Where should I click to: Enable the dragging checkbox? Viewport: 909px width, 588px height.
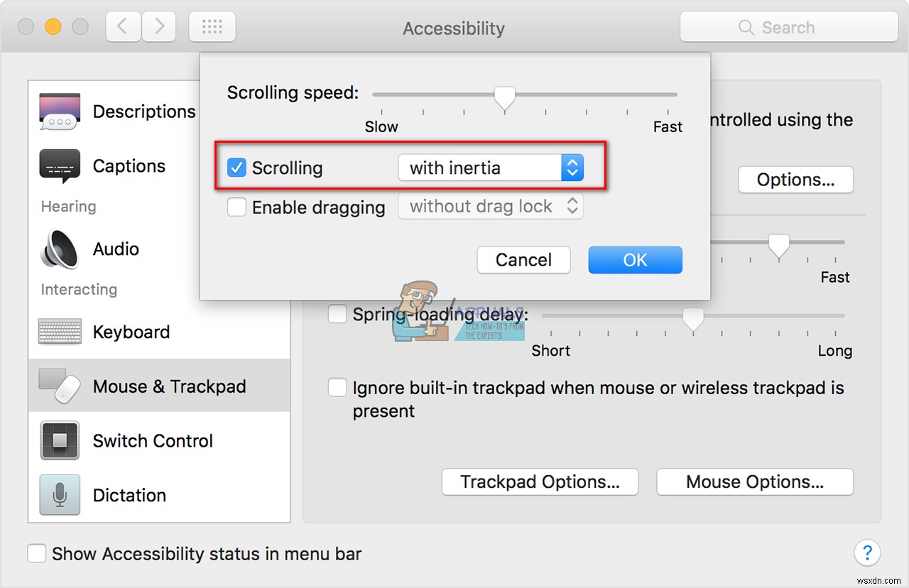click(x=236, y=207)
